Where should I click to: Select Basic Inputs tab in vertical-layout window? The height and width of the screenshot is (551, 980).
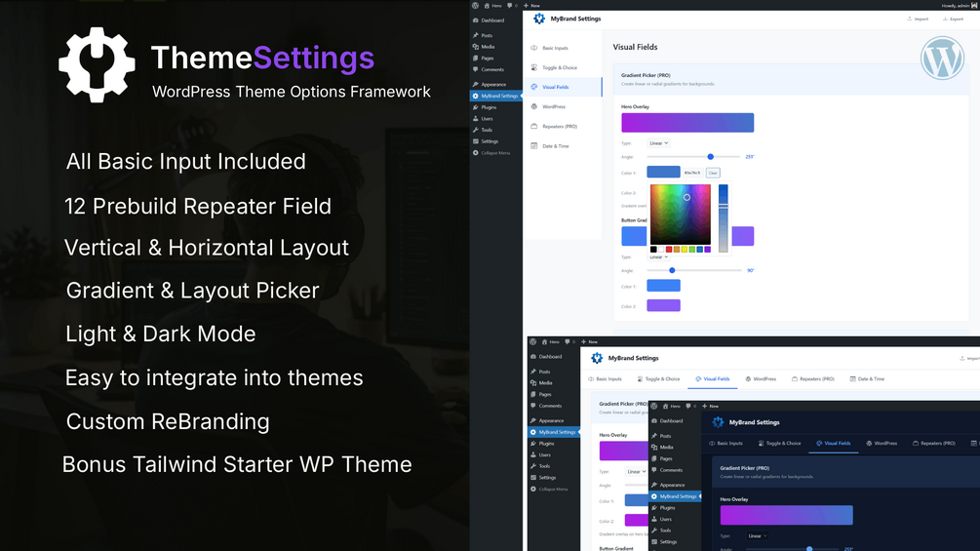[563, 48]
